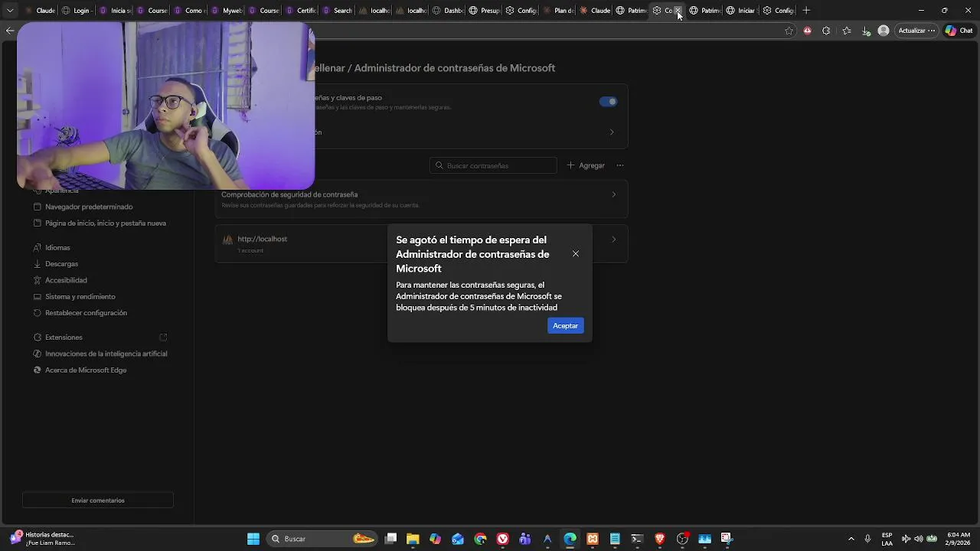Open the tab search dropdown arrow
Viewport: 980px width, 551px height.
[x=10, y=11]
